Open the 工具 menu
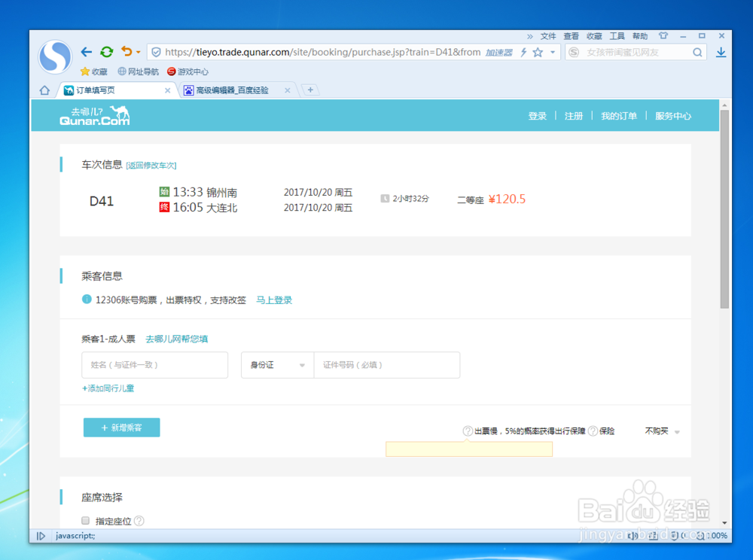 (x=617, y=36)
